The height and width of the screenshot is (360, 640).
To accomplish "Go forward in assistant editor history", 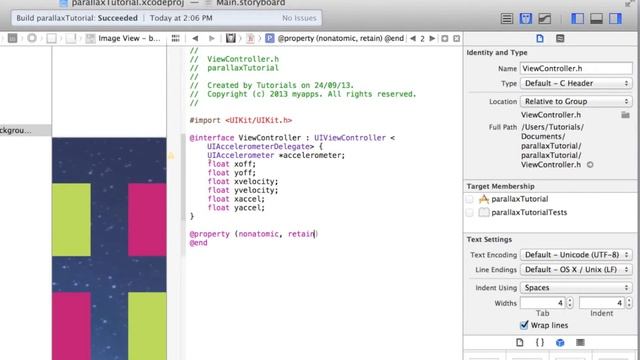I will 211,38.
